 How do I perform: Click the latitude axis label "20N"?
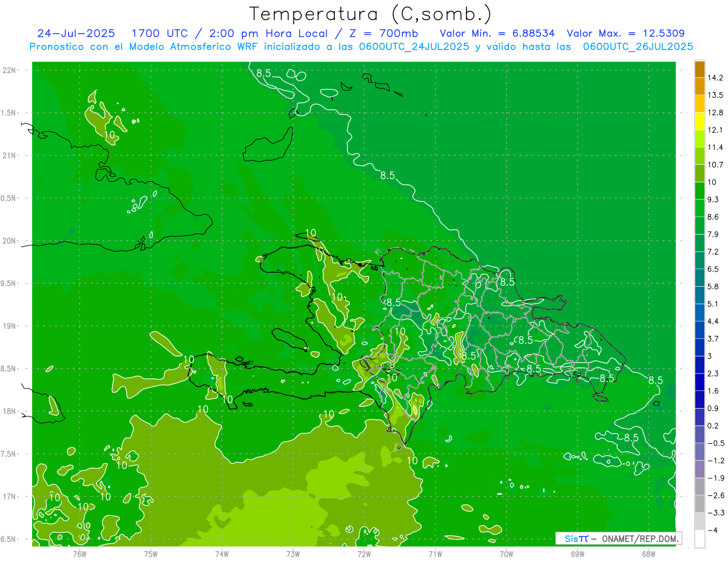point(9,241)
